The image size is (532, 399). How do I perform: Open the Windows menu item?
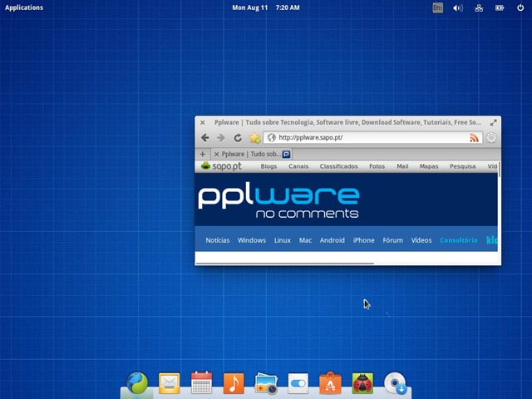[x=252, y=240]
